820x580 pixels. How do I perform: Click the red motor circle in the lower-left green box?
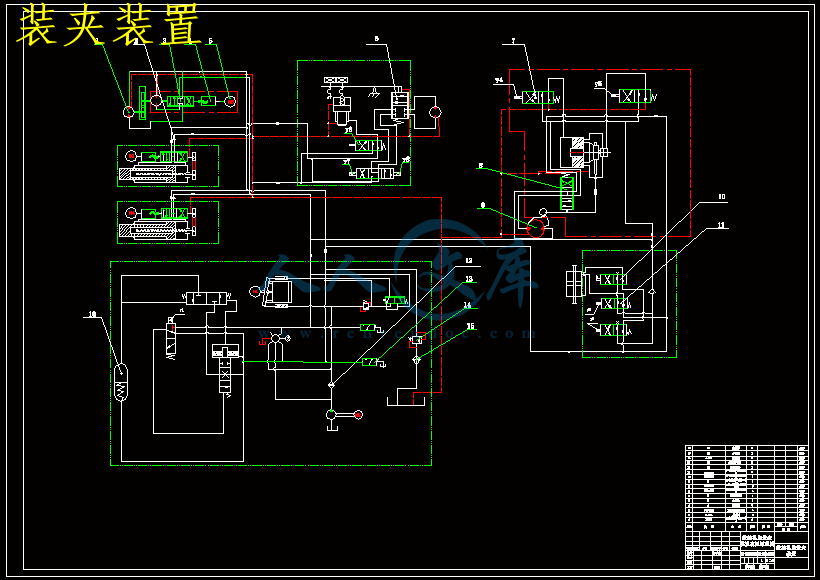point(131,212)
